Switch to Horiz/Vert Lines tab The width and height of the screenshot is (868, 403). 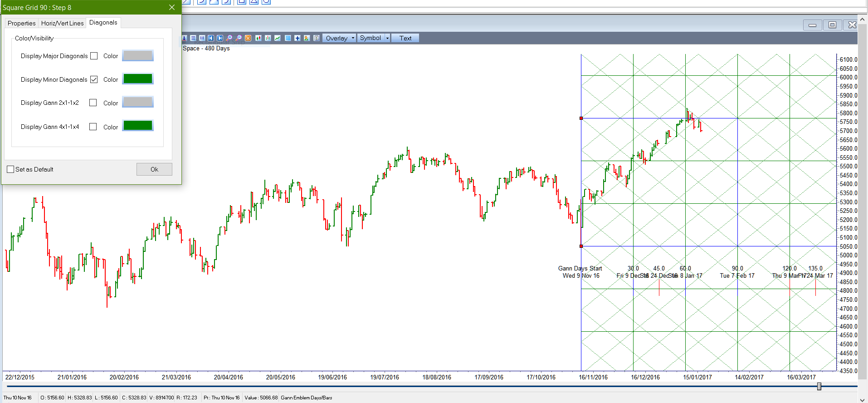click(x=62, y=23)
